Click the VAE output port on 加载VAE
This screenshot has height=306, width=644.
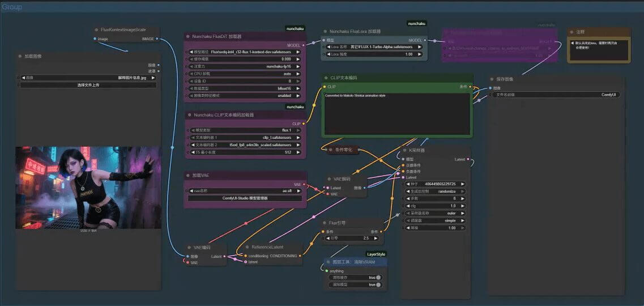pos(304,184)
